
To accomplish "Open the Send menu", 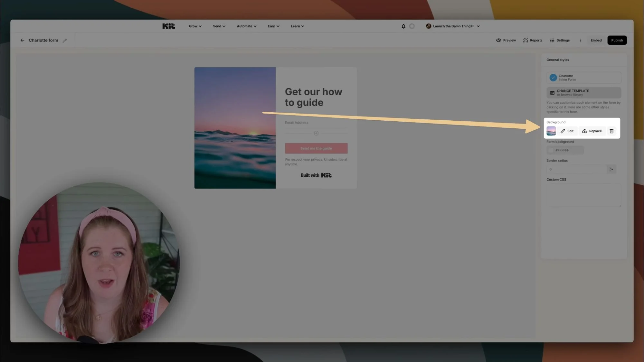I will (219, 26).
